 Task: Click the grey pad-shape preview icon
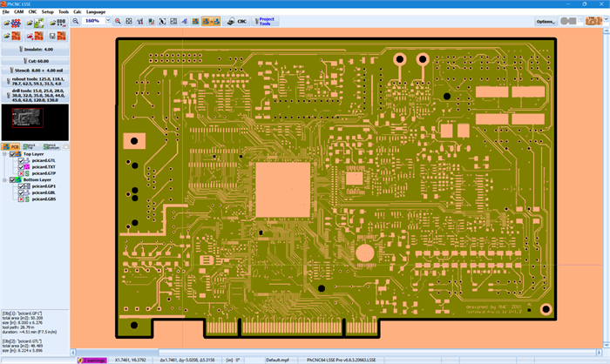tap(568, 21)
